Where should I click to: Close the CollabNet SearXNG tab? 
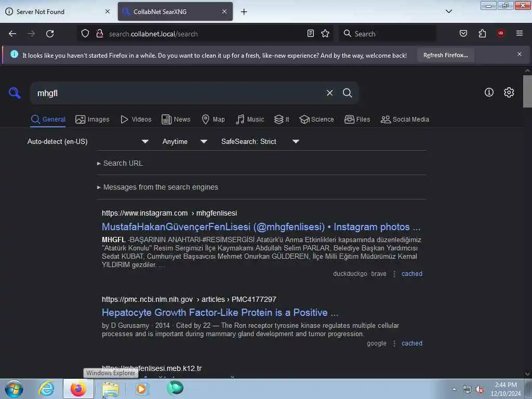click(224, 11)
